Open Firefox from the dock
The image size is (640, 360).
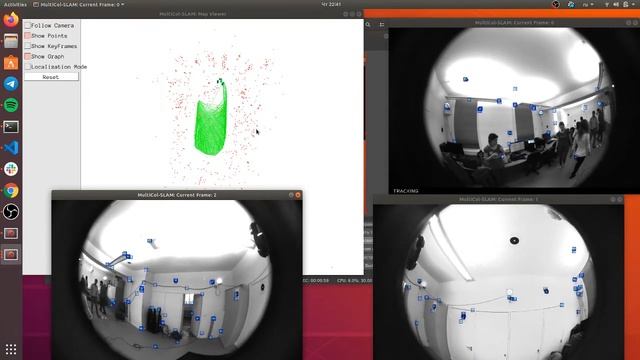11,20
